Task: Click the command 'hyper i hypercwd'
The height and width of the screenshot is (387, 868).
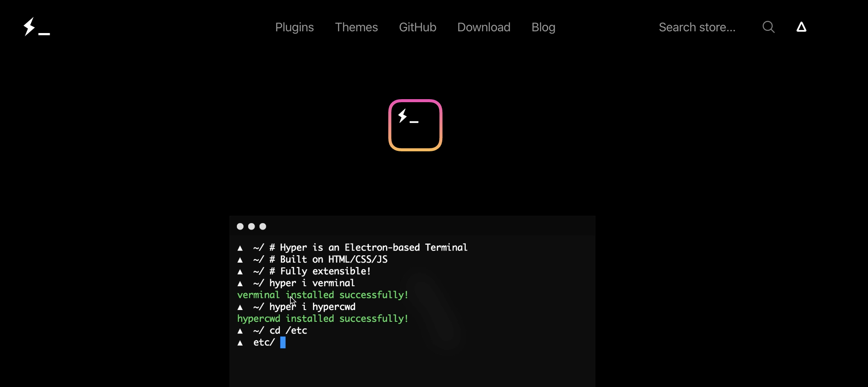Action: [x=312, y=307]
